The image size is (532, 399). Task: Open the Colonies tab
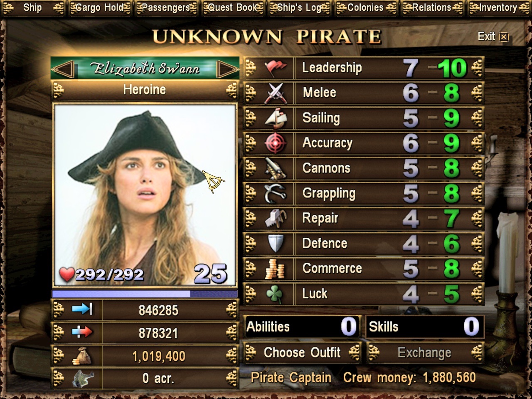366,7
